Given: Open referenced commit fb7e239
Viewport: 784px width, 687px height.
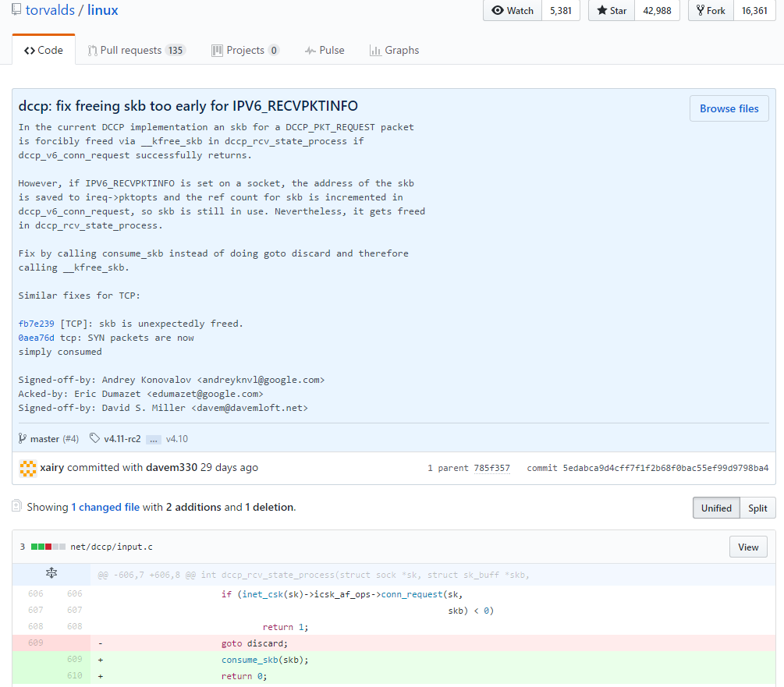Looking at the screenshot, I should 36,324.
